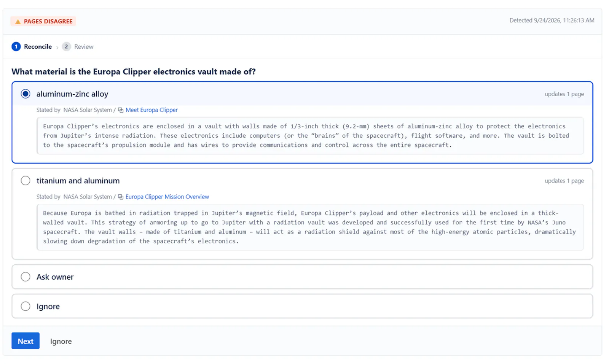Viewport: 609px width, 364px height.
Task: Click the PAGES DISAGREE badge
Action: click(x=43, y=21)
